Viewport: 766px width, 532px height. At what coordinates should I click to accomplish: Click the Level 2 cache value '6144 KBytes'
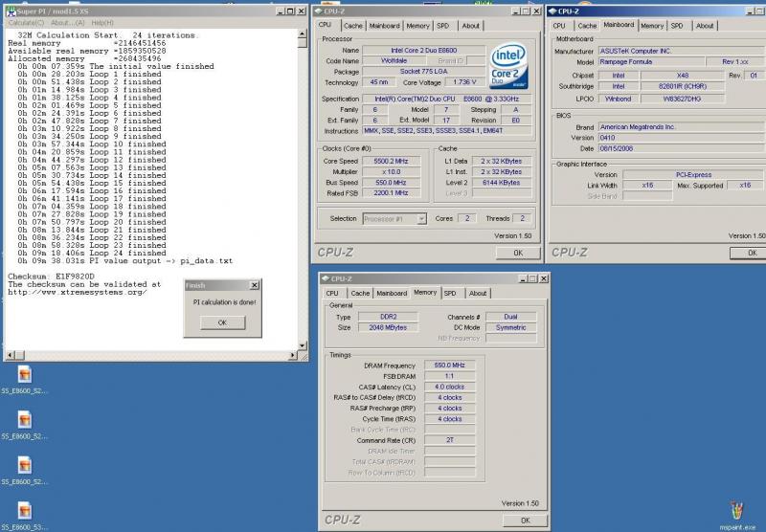pyautogui.click(x=501, y=183)
